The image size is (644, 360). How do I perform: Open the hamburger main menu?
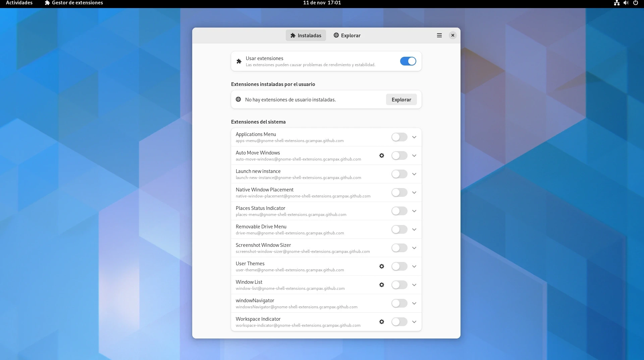[x=439, y=35]
